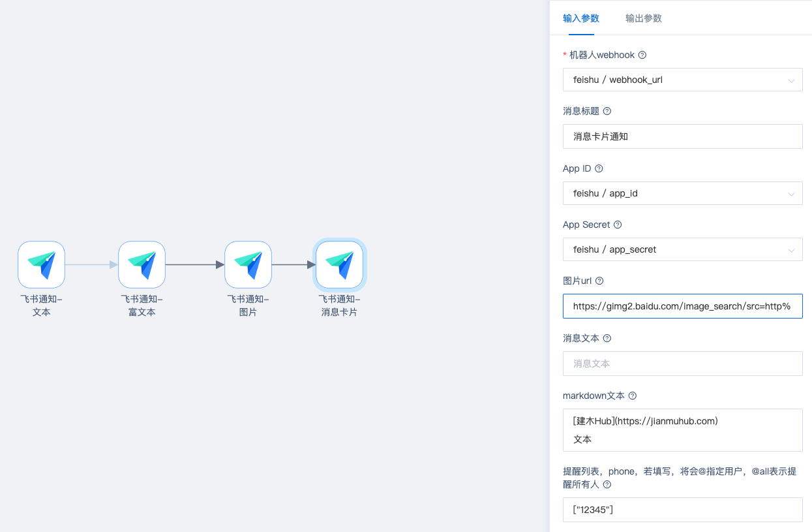Click the 机器人webhook field label
Screen dimensions: 812x532
(602, 55)
